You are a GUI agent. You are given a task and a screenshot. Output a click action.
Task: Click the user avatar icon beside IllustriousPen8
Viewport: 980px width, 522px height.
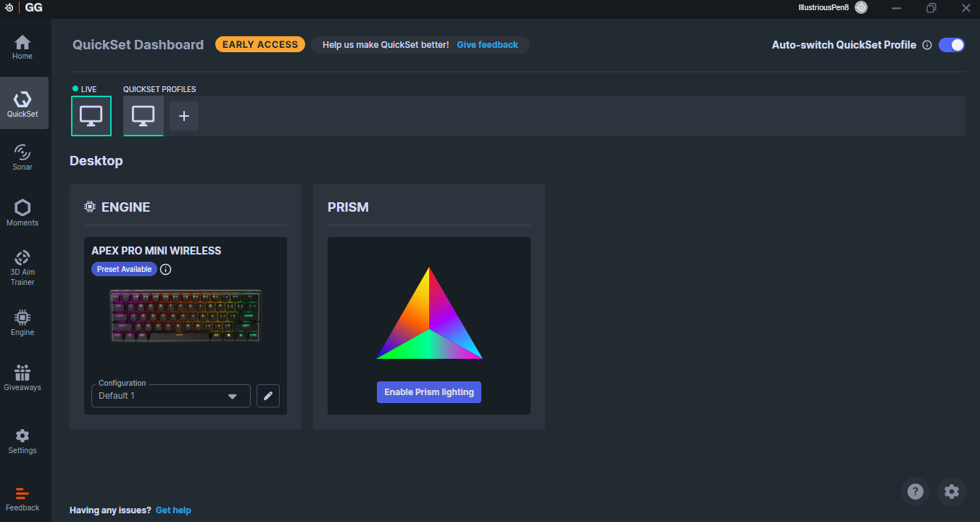click(x=861, y=7)
